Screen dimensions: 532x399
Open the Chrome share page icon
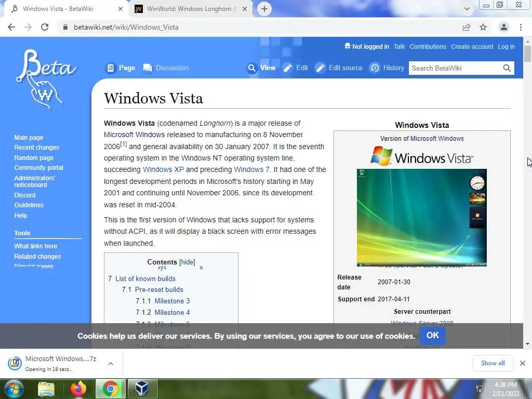click(x=467, y=27)
